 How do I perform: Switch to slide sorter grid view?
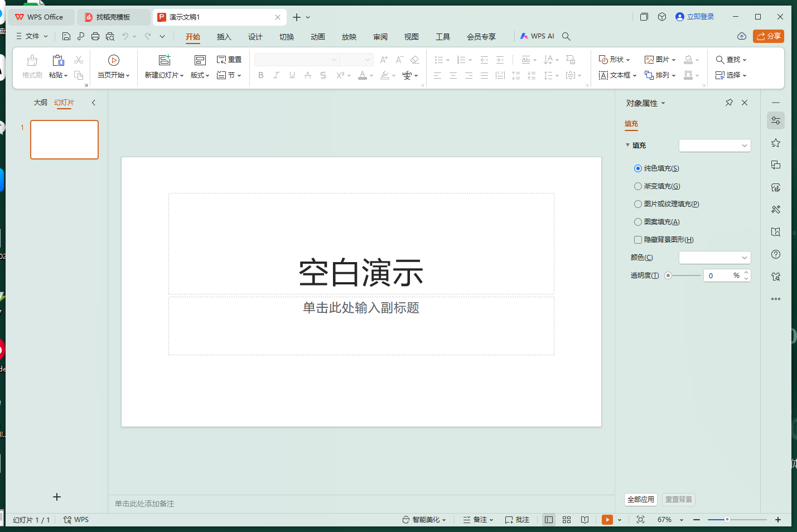click(x=567, y=520)
